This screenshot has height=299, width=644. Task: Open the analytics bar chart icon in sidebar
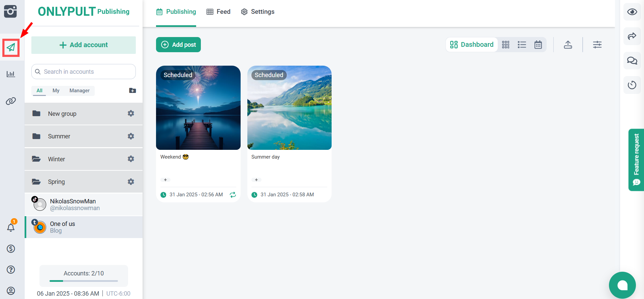pyautogui.click(x=11, y=74)
